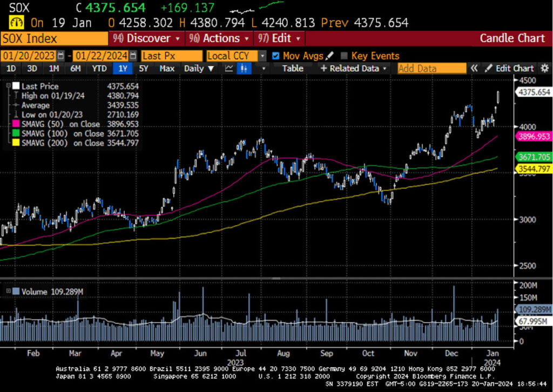Enable the Key Events checkbox
This screenshot has width=553, height=392.
coord(345,56)
